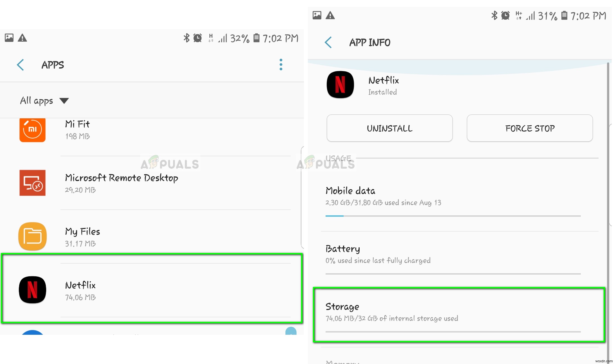The image size is (616, 364).
Task: Click FORCE STOP button for Netflix
Action: point(530,128)
